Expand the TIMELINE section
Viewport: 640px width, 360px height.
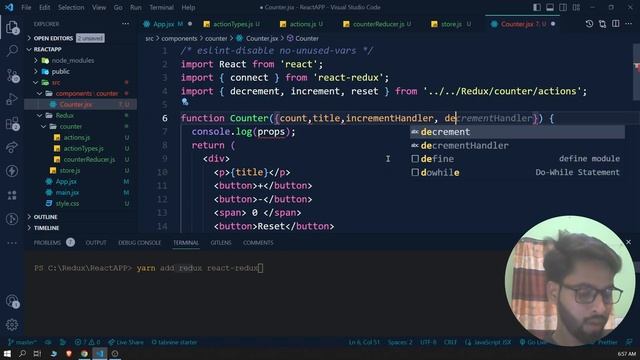coord(47,228)
